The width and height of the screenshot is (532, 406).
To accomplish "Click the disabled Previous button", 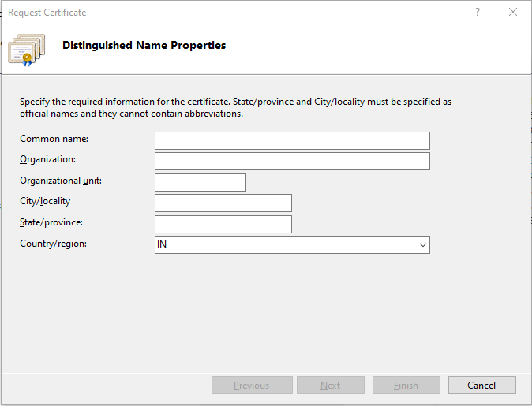I will (252, 385).
